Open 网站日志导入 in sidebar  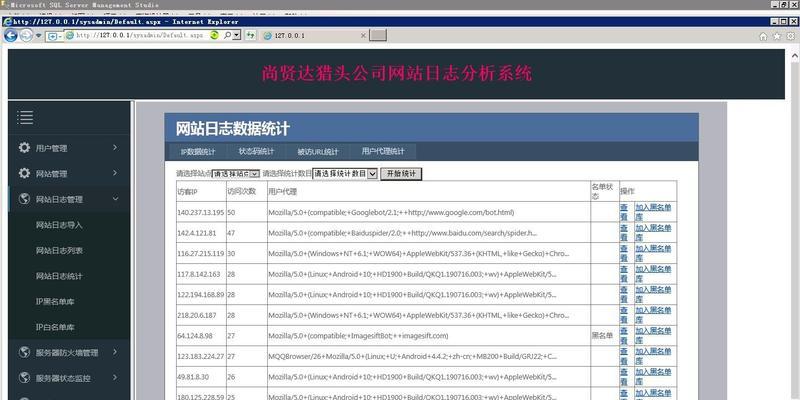tap(59, 225)
